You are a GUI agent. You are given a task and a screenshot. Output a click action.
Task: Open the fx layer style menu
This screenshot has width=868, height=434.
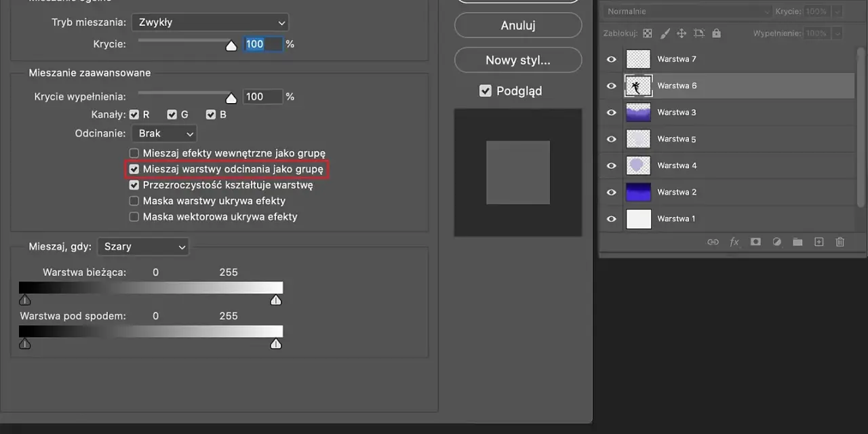734,242
